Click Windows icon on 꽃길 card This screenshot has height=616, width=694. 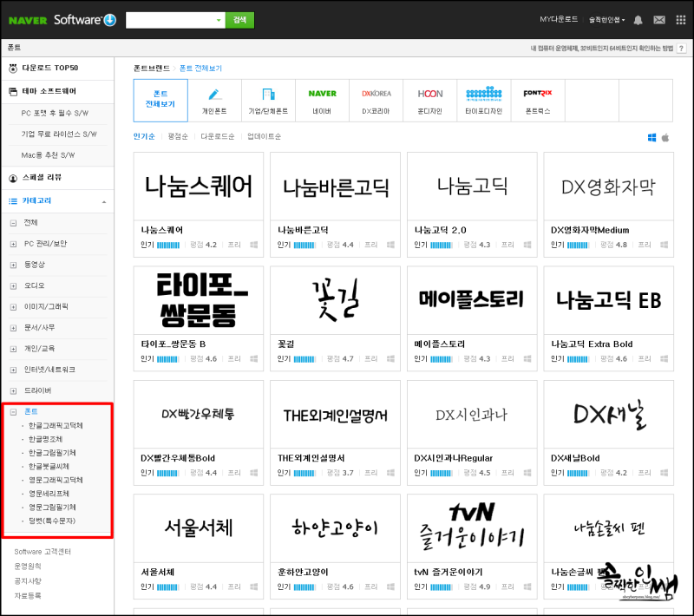(390, 359)
